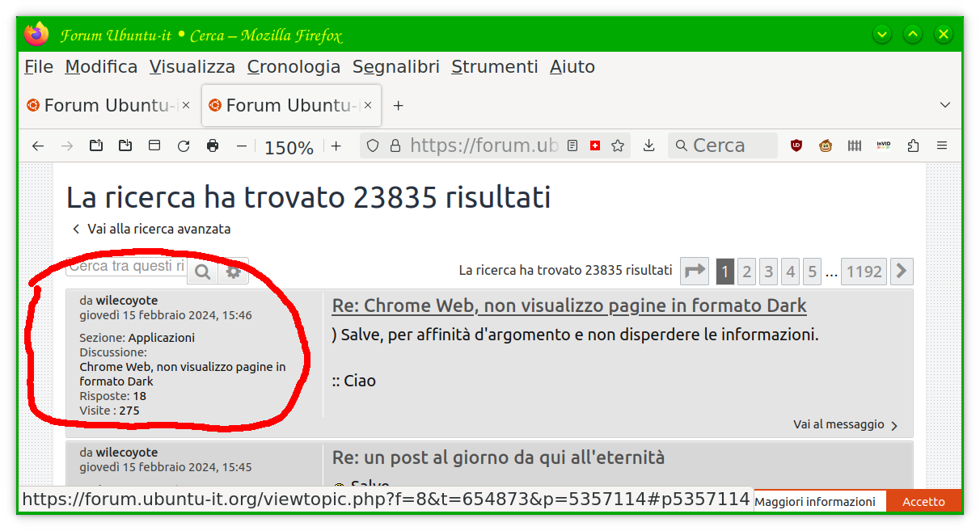Open the Segnalibri menu
The height and width of the screenshot is (531, 980).
396,67
